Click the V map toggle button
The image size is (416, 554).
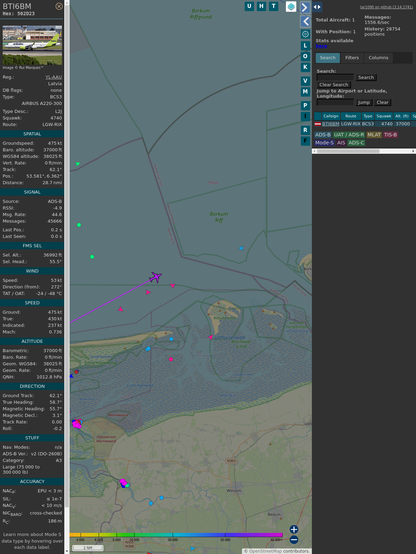[305, 81]
